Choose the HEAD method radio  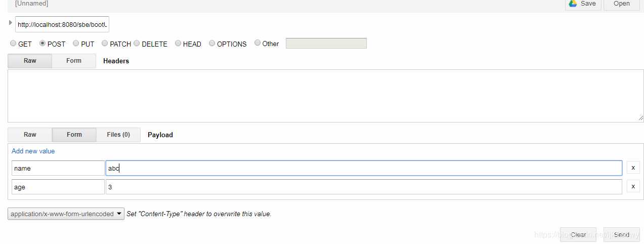pyautogui.click(x=178, y=44)
